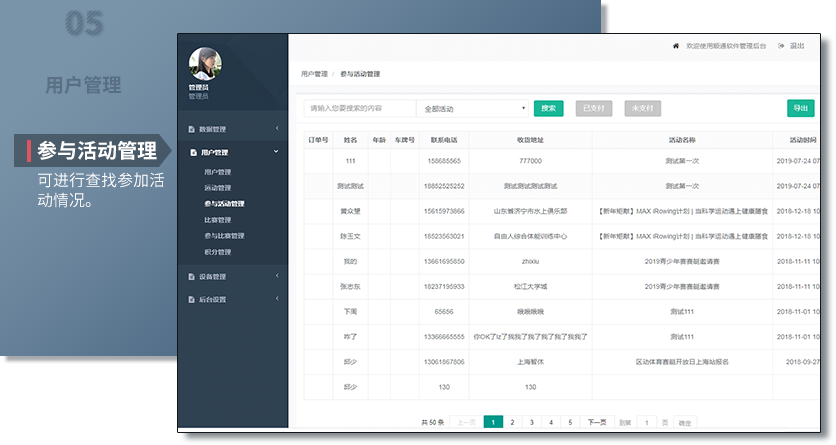
Task: Click the logout arrow icon beside 退出
Action: click(x=781, y=46)
